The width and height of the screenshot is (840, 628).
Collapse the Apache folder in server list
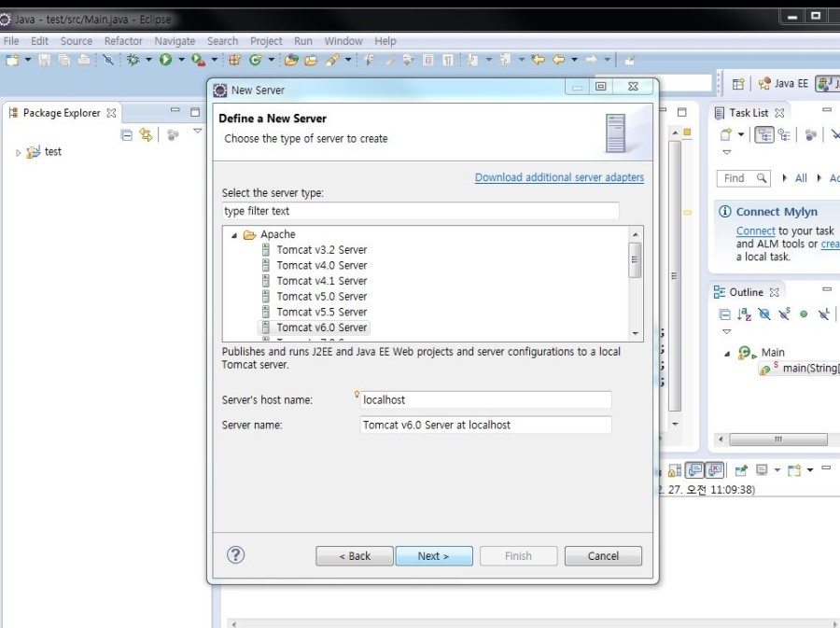coord(234,235)
